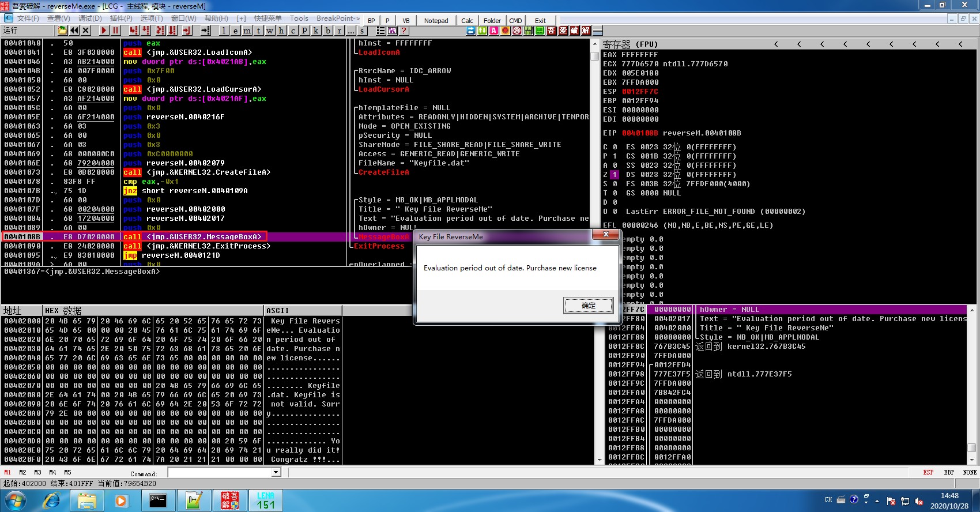Open CPU window with 'c' icon
980x512 pixels.
click(x=293, y=31)
